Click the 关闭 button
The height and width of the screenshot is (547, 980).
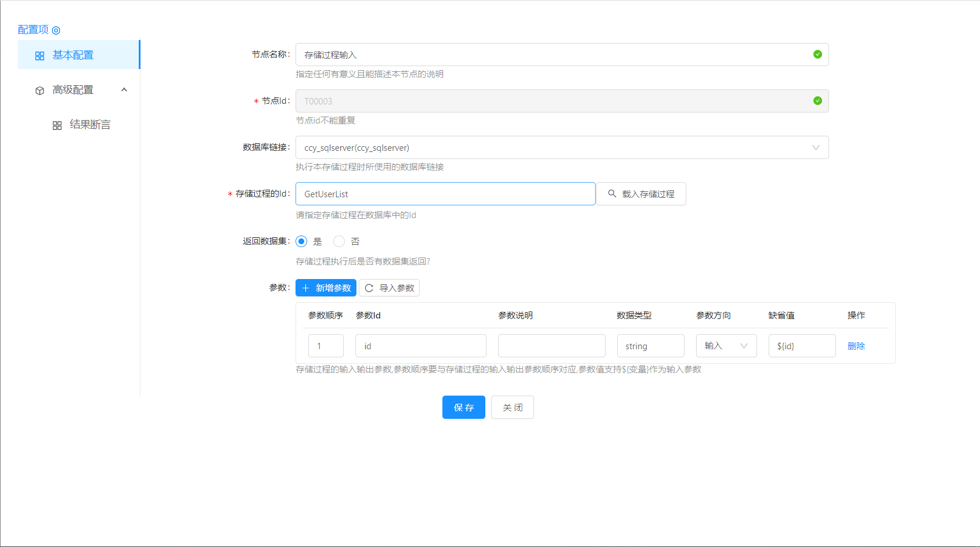[512, 407]
